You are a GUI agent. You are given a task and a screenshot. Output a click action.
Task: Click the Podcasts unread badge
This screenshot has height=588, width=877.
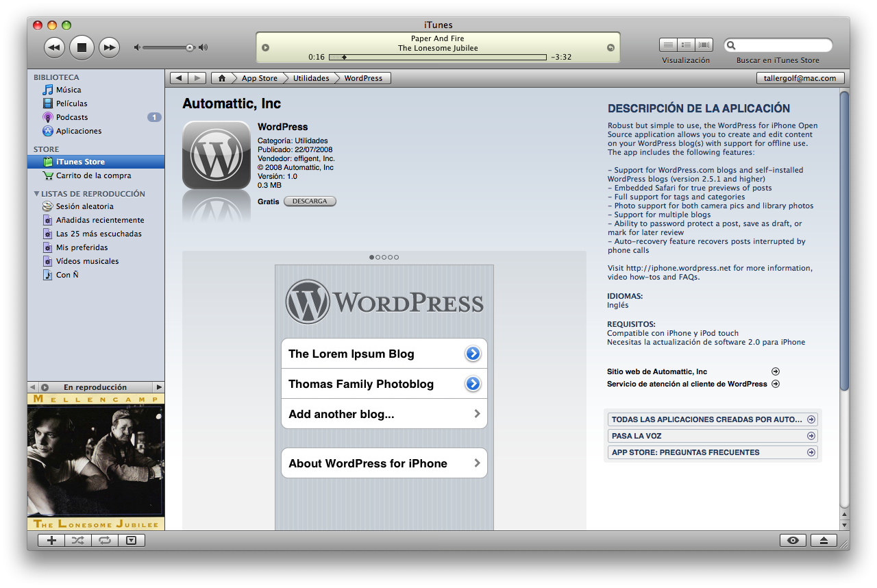pyautogui.click(x=154, y=117)
